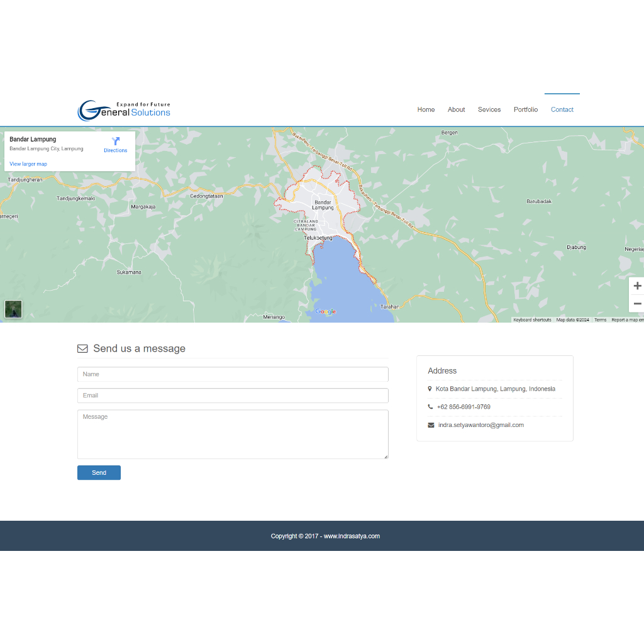Go to the About page
644x644 pixels.
456,109
